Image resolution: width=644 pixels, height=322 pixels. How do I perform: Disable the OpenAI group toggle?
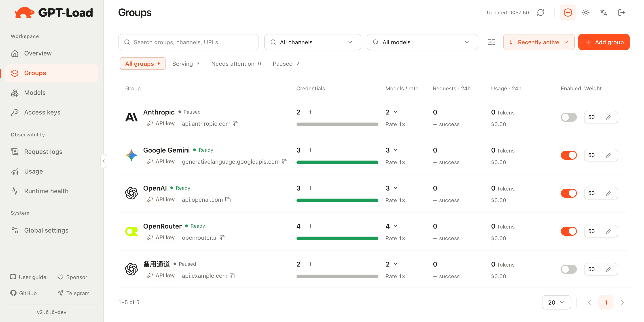569,193
